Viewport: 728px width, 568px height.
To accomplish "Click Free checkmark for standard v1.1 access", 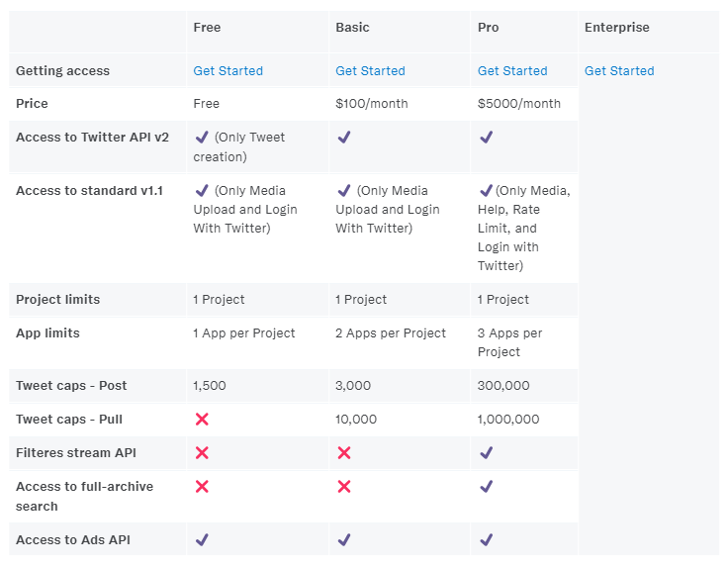I will (202, 190).
